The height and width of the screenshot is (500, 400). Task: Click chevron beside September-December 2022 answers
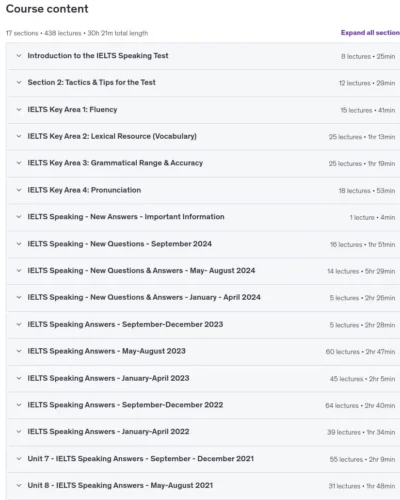[19, 405]
